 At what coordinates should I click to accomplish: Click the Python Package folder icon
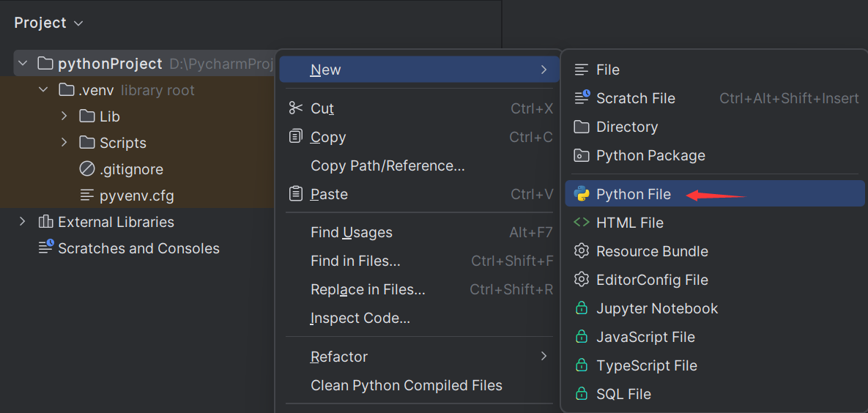[x=582, y=155]
